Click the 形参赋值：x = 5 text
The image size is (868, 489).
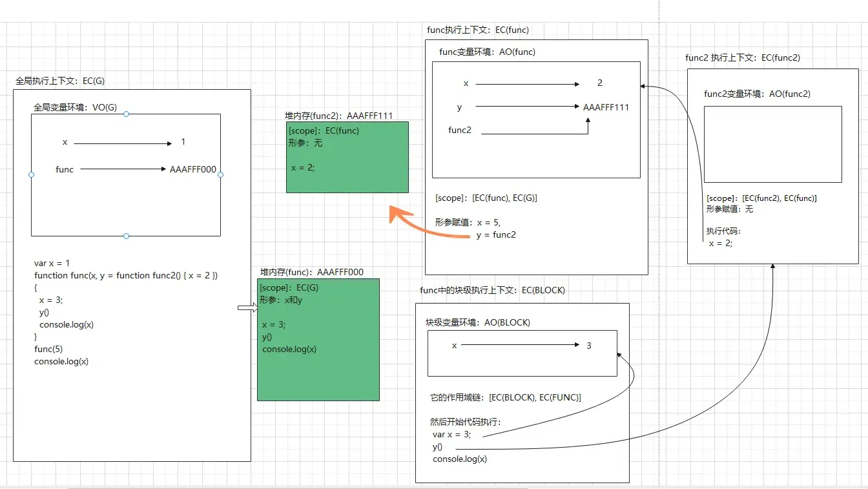point(467,222)
